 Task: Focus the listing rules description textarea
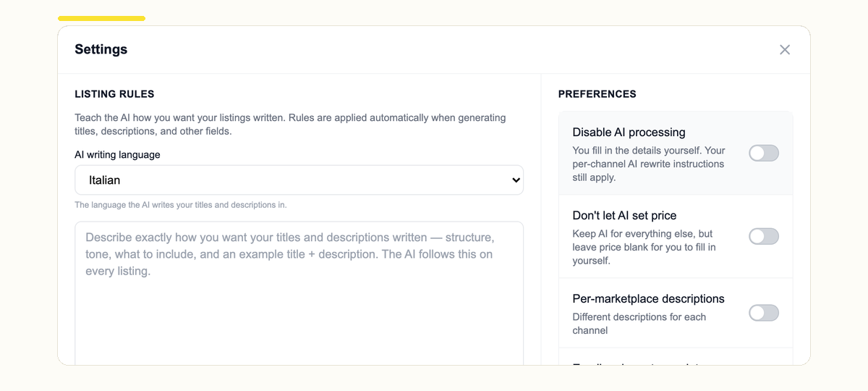(299, 293)
